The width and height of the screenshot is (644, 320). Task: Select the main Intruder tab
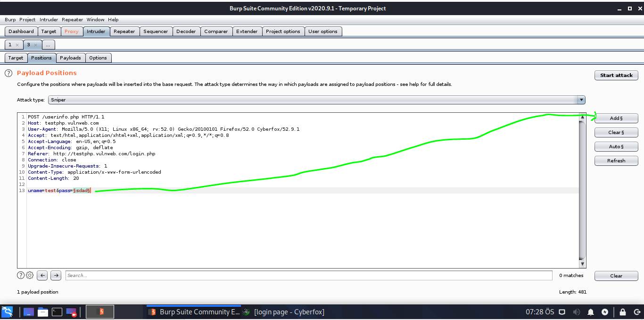96,32
